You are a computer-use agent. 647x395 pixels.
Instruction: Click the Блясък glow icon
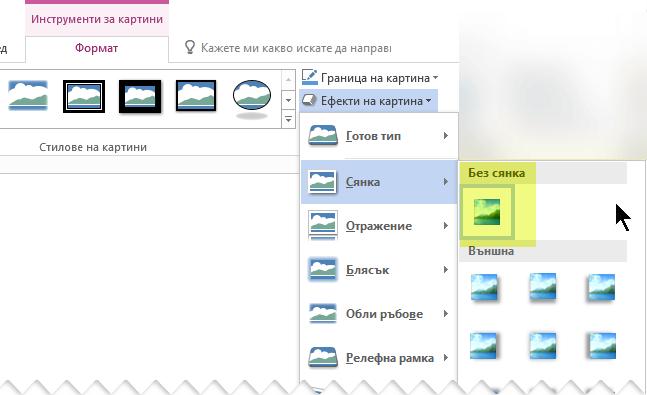[x=323, y=269]
